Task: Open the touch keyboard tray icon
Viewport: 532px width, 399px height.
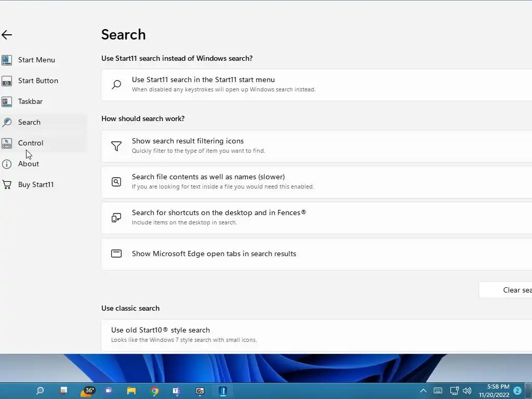Action: pyautogui.click(x=438, y=391)
